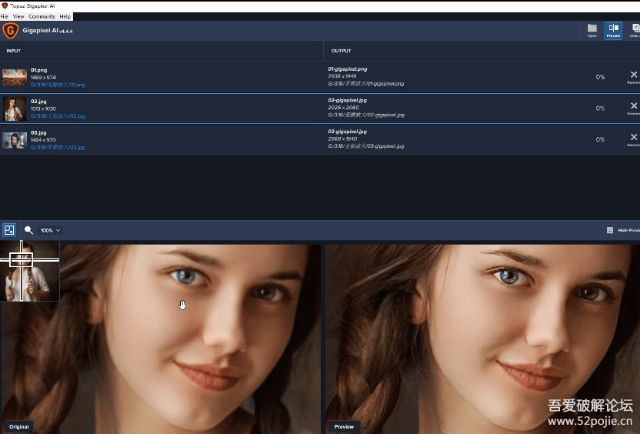Click the 03-gigapixel.jpg output name in the third row
This screenshot has height=434, width=640.
(x=347, y=131)
